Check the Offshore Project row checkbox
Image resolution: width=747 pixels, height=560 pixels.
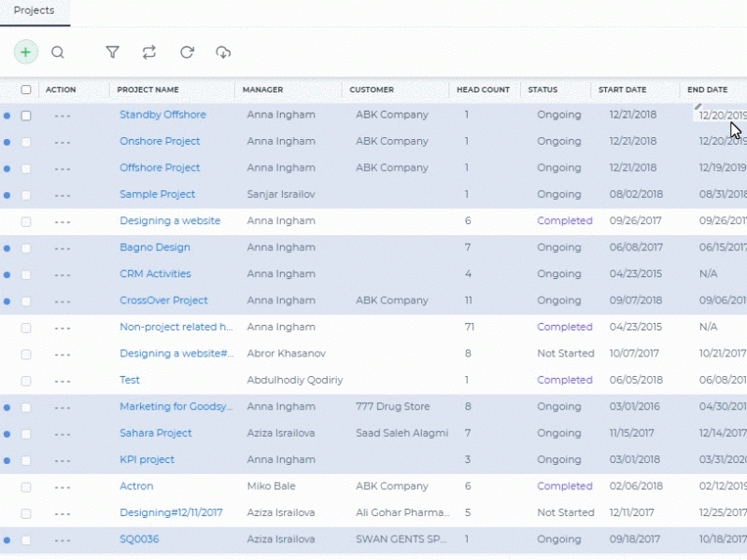(x=26, y=169)
